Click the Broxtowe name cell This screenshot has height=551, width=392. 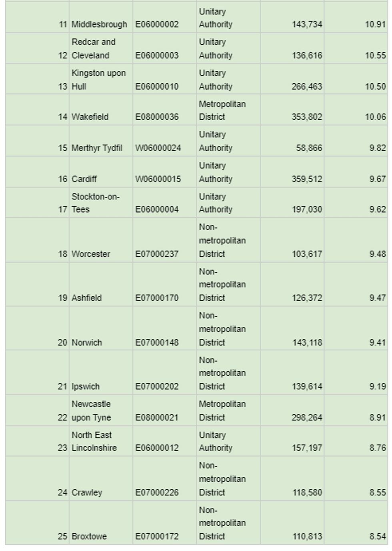89,536
